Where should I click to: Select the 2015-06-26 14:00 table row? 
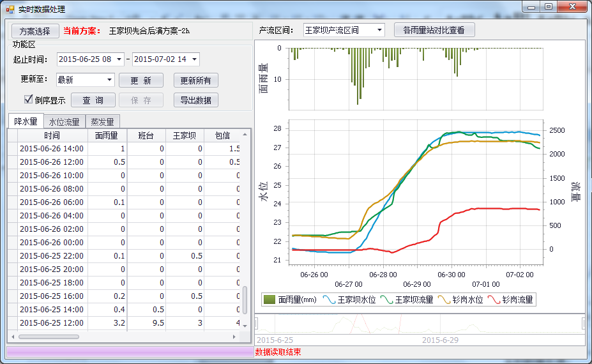pyautogui.click(x=51, y=148)
